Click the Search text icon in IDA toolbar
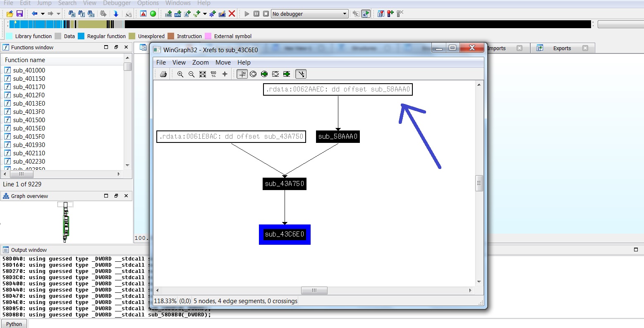Image resolution: width=644 pixels, height=328 pixels. [81, 14]
